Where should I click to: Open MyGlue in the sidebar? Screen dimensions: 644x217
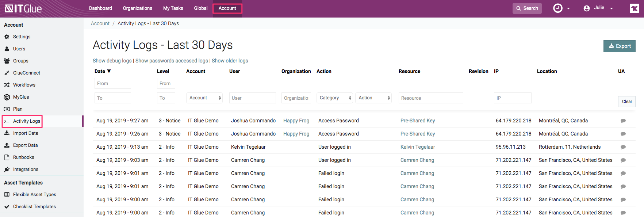(21, 97)
